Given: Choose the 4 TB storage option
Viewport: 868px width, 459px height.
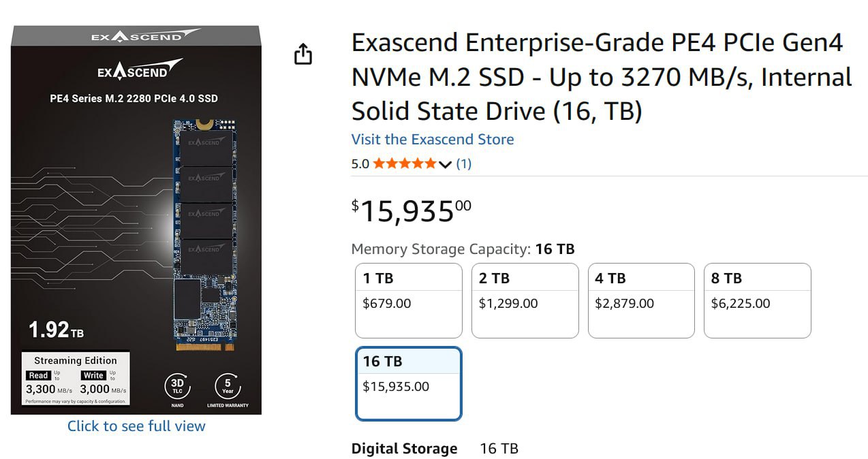Looking at the screenshot, I should 640,300.
